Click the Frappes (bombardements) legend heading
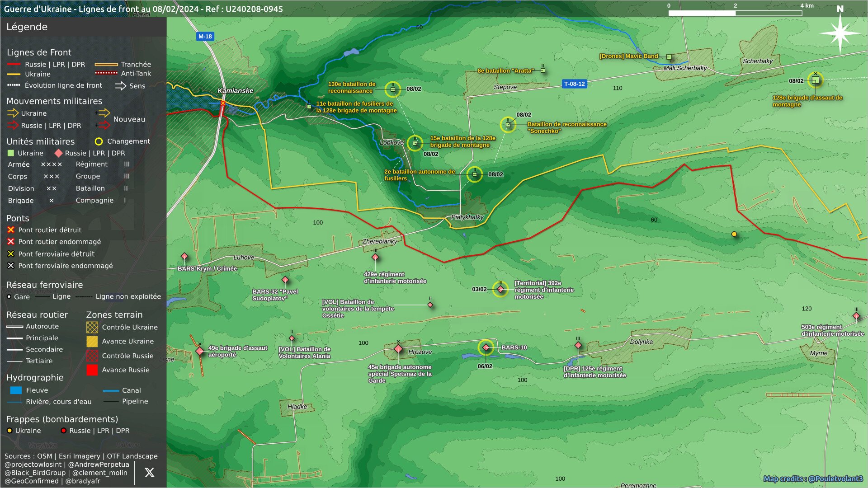This screenshot has height=488, width=868. click(62, 419)
